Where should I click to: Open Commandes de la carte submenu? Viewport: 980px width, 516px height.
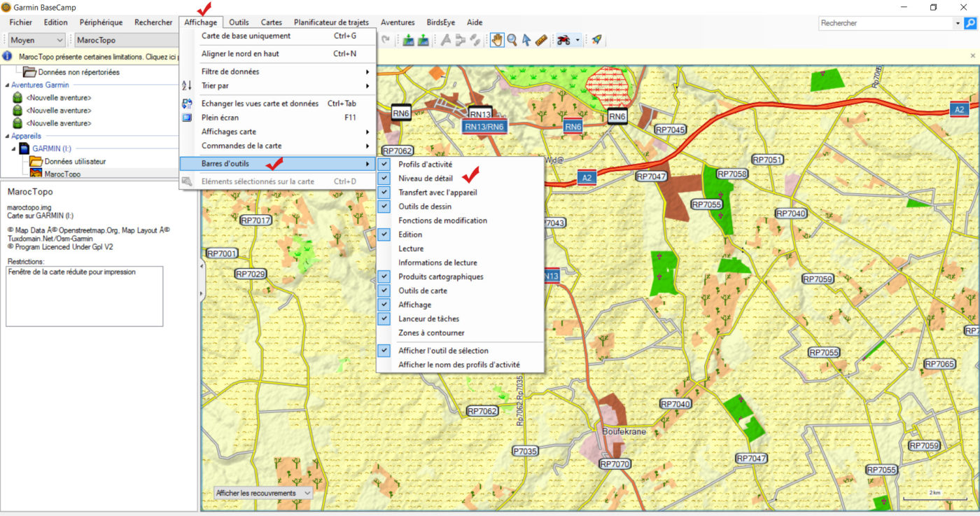tap(278, 146)
